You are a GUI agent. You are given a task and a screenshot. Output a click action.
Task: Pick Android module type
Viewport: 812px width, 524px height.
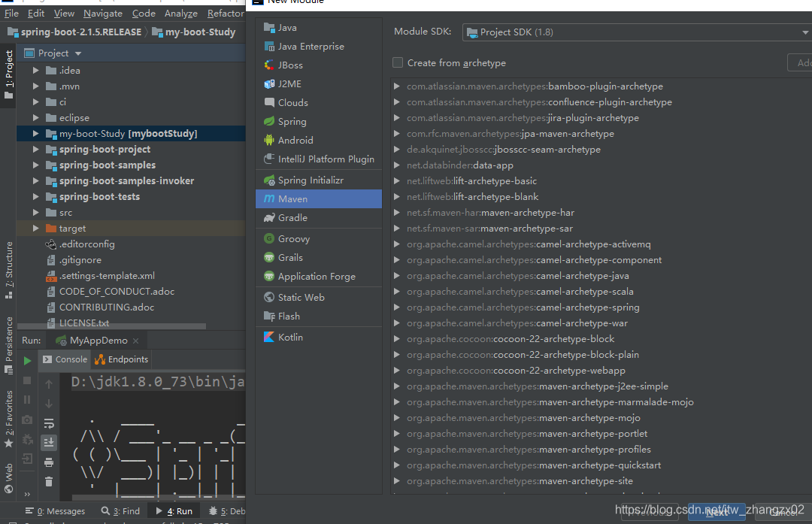[319, 141]
